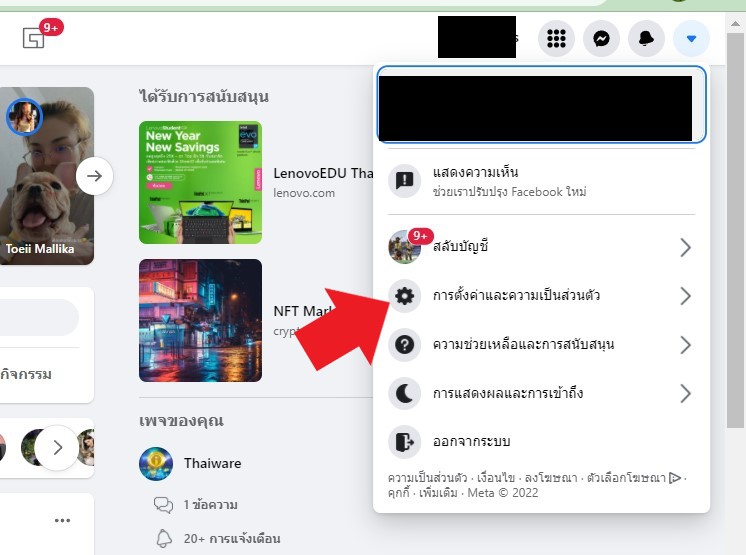Open the คุกกี้ footer link
The height and width of the screenshot is (555, 746).
point(398,493)
